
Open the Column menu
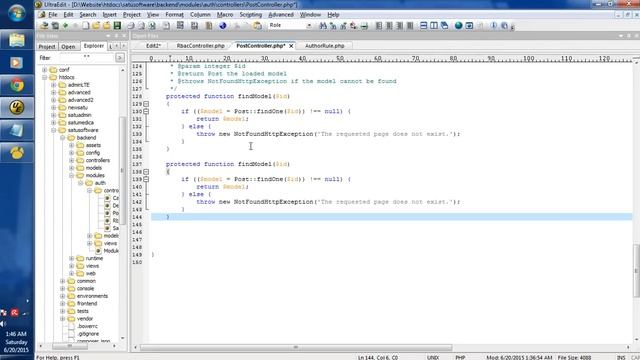pos(200,15)
